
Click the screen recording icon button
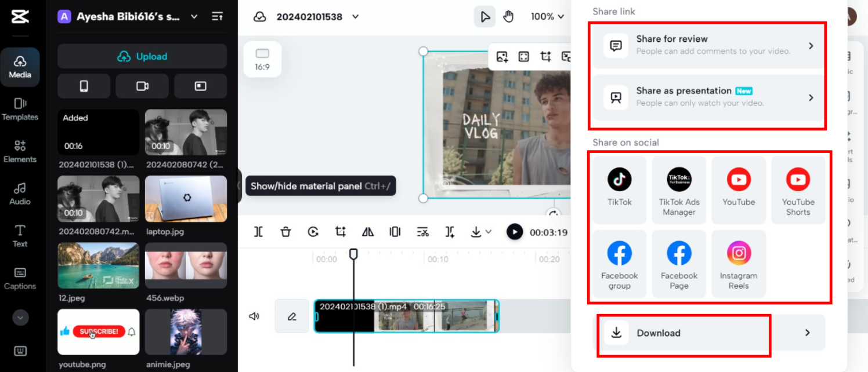[200, 86]
